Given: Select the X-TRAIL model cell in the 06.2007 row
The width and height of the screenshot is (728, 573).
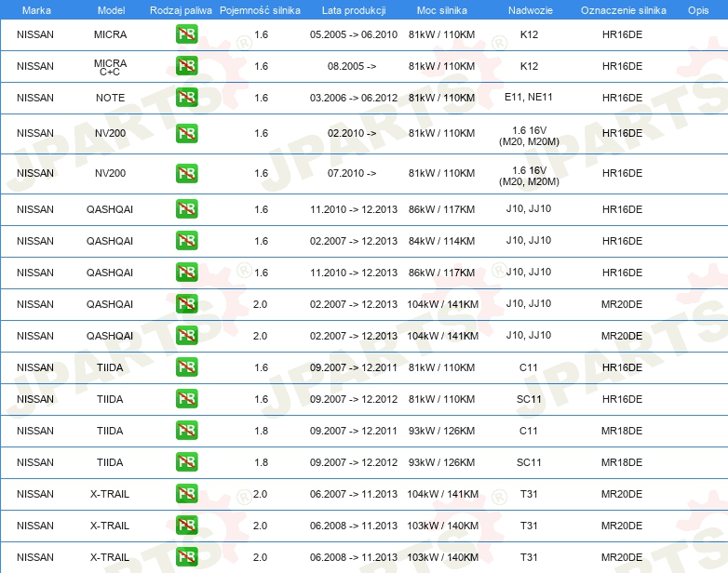Looking at the screenshot, I should [x=110, y=494].
